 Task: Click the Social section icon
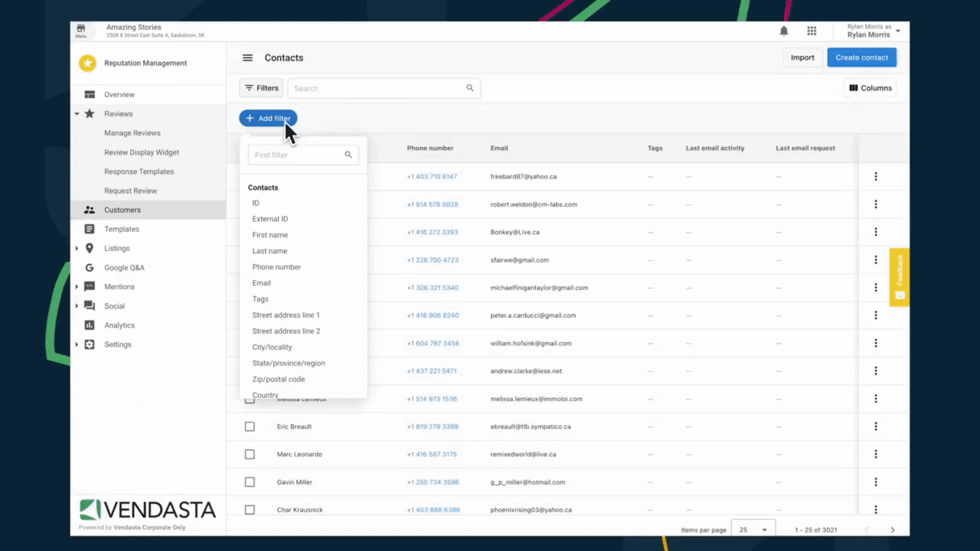click(89, 306)
